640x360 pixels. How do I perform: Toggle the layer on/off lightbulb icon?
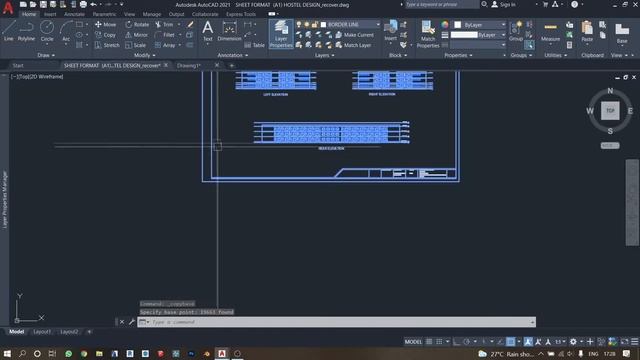[x=299, y=24]
